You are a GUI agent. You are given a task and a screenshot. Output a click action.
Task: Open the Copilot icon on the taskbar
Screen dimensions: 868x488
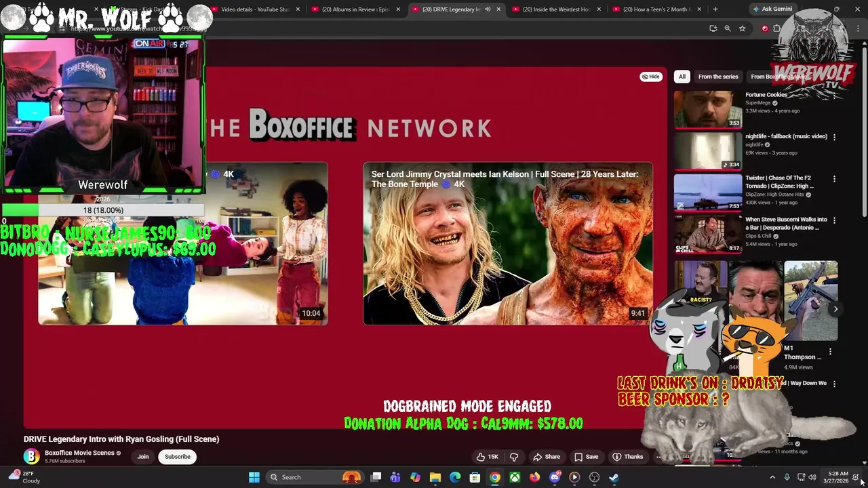tap(415, 477)
